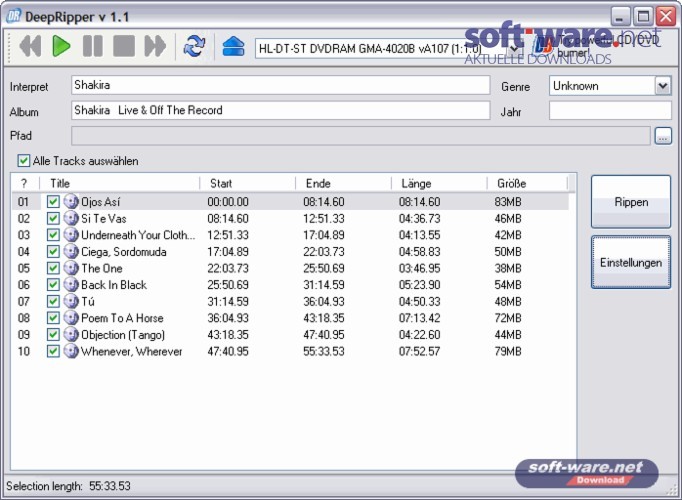Close the DeepRipper window

point(666,17)
